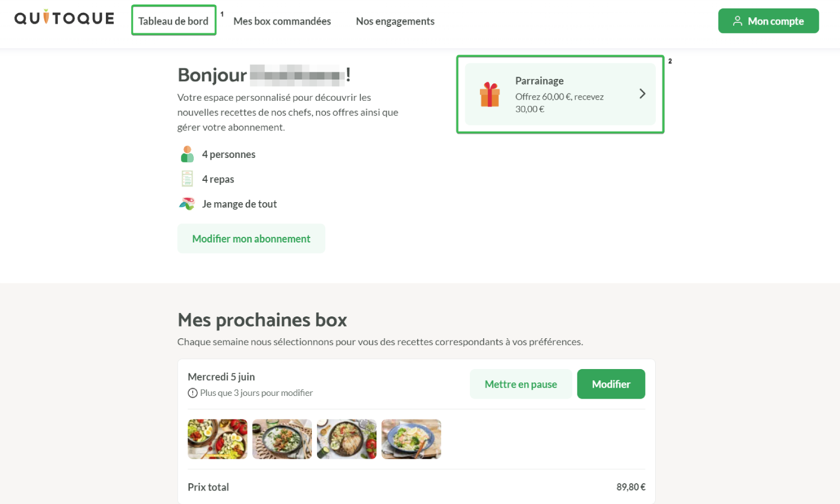Viewport: 840px width, 504px height.
Task: Open the Mon compte menu
Action: click(x=768, y=21)
